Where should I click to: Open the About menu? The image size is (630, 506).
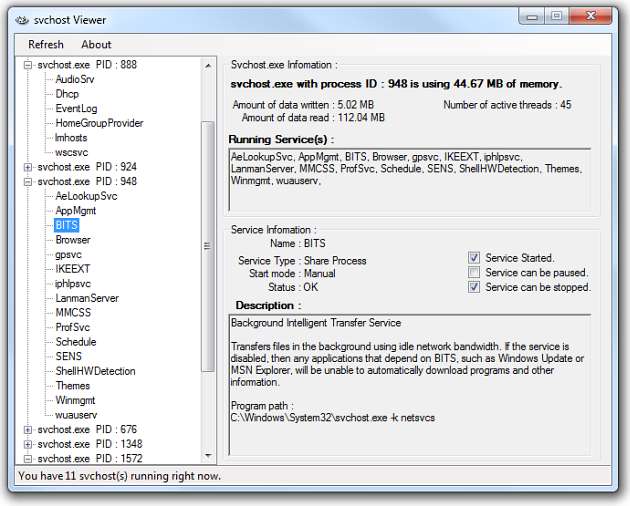pos(96,44)
